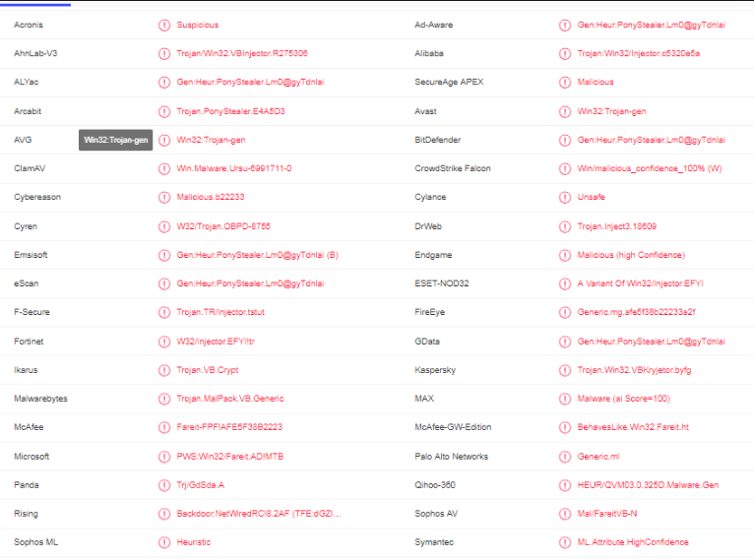
Task: Click the alert icon in the ESET-NOD32 row
Action: pyautogui.click(x=565, y=283)
